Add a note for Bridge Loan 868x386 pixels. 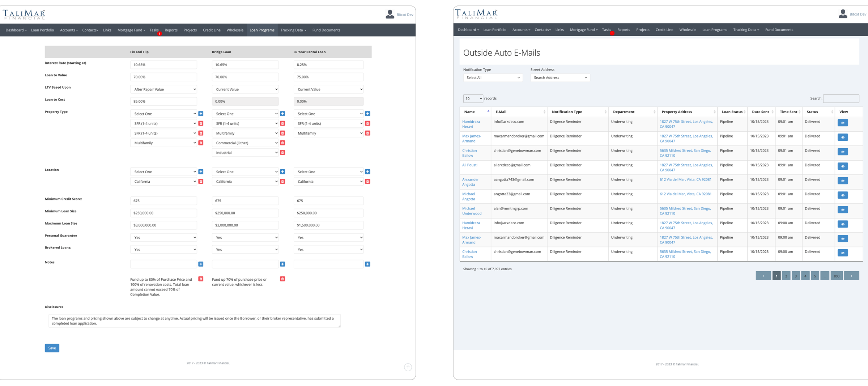tap(282, 264)
